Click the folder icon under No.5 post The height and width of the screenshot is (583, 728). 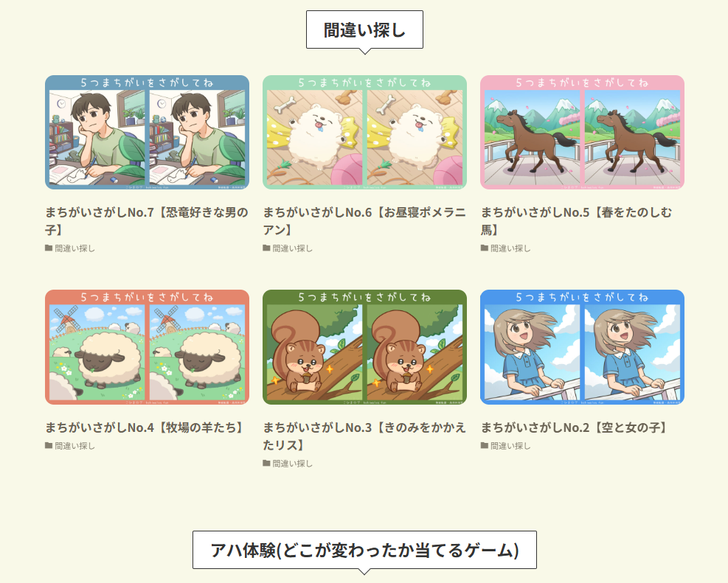(x=485, y=248)
